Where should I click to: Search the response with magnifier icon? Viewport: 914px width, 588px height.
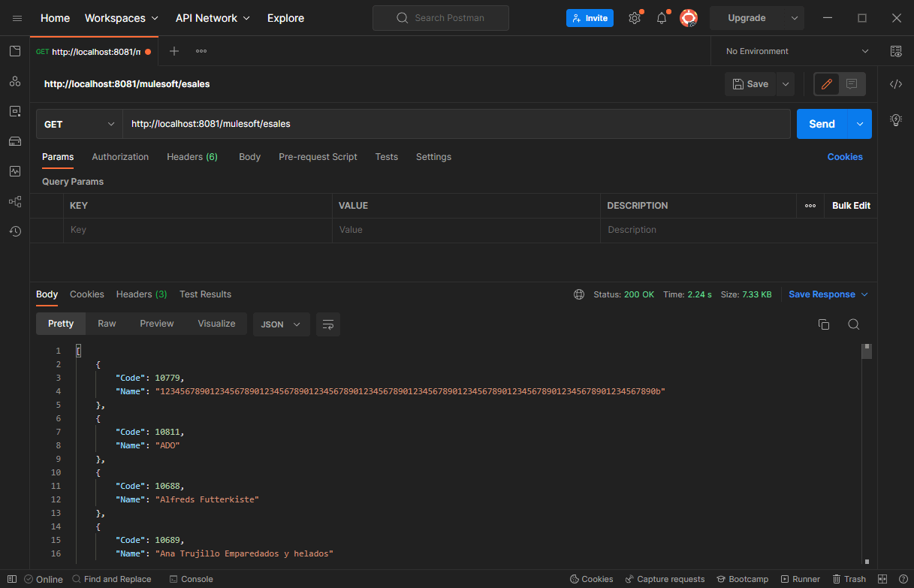tap(853, 324)
